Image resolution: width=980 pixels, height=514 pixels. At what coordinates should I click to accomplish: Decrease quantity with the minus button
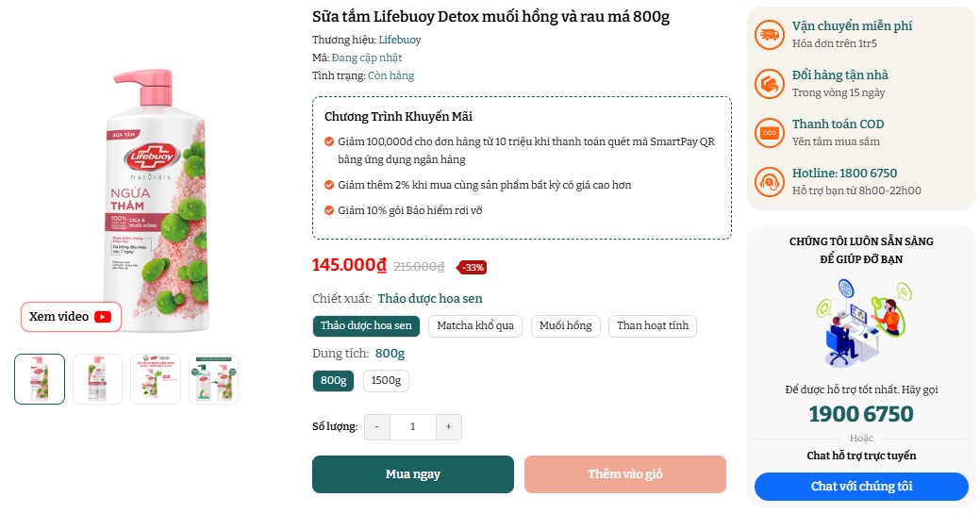coord(376,427)
